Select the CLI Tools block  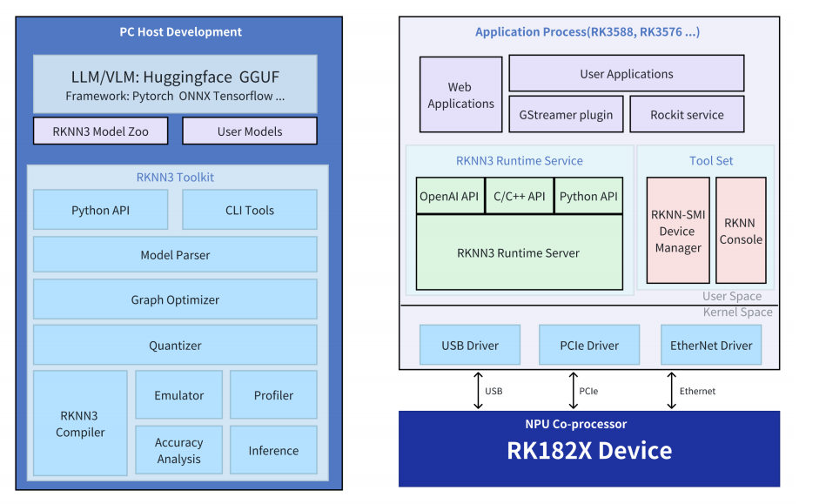point(250,210)
